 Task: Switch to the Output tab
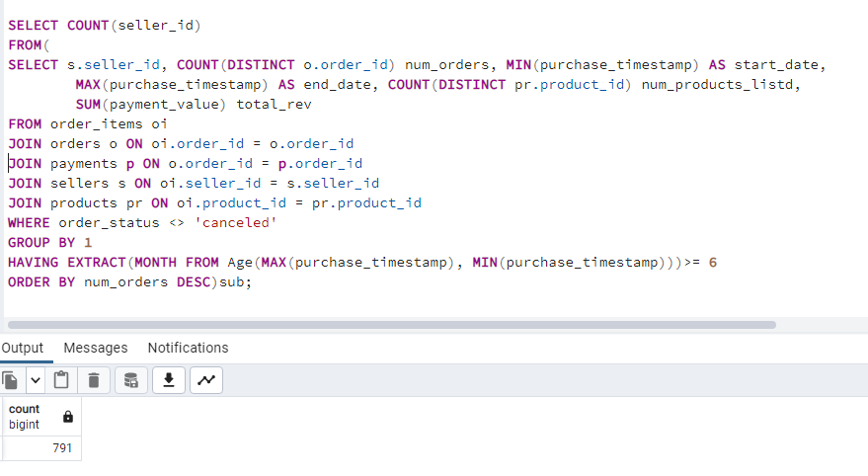pyautogui.click(x=22, y=348)
